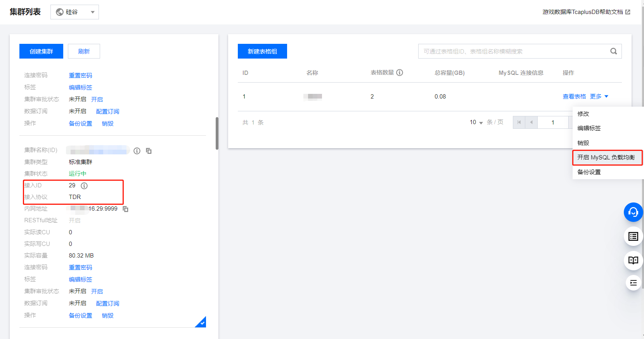644x339 pixels.
Task: Click info icon next to 接入ID
Action: tap(84, 186)
